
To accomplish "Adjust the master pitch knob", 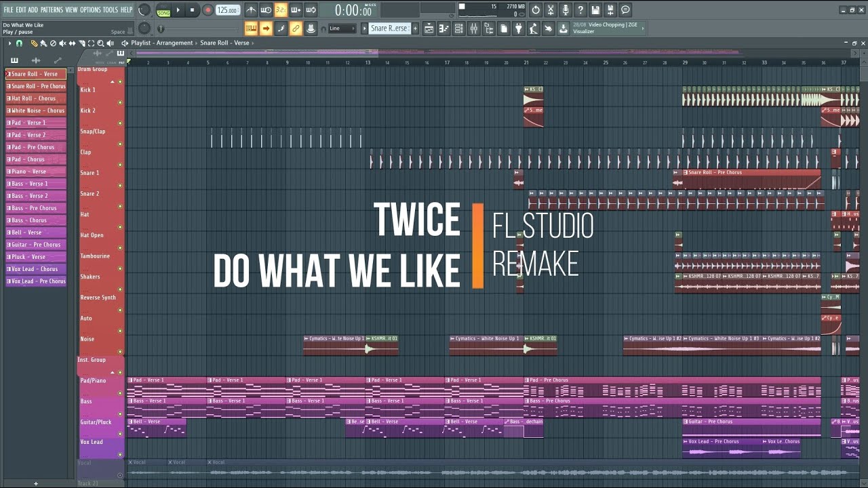I will click(144, 28).
